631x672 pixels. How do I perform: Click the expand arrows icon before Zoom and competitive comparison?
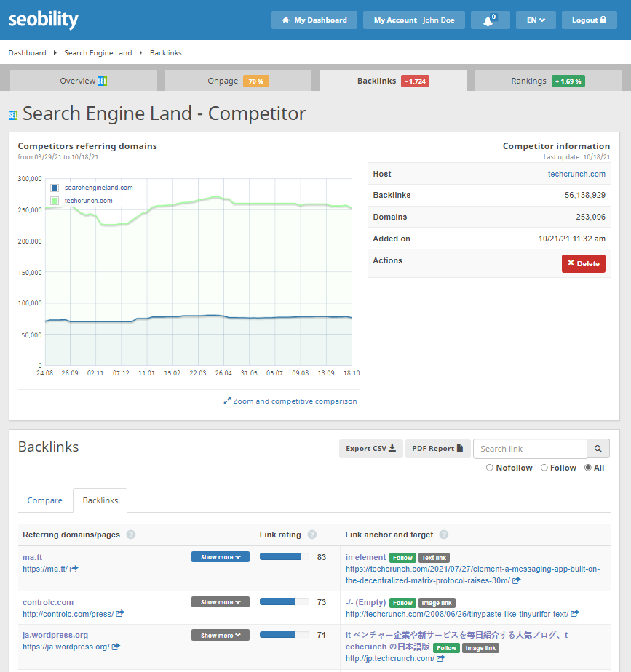(x=227, y=401)
